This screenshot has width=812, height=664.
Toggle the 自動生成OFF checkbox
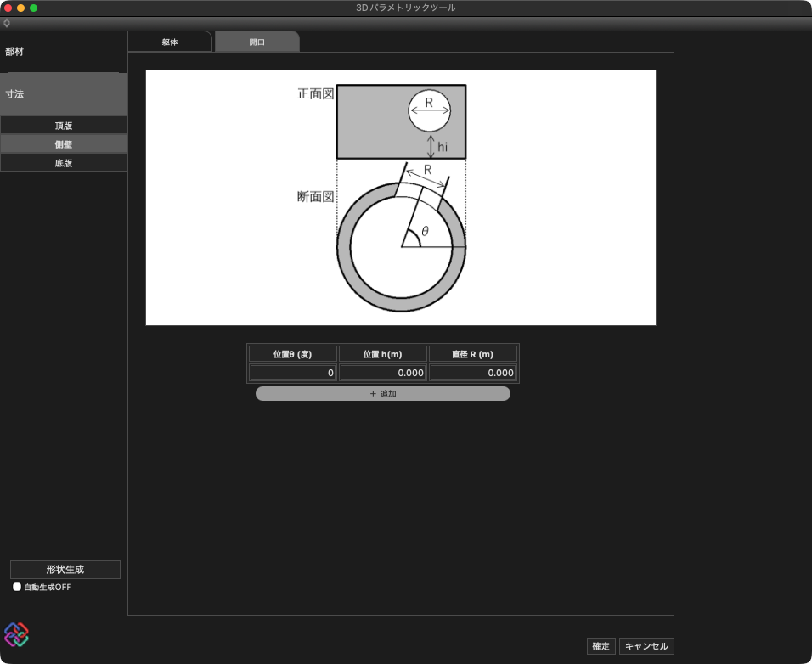(x=17, y=587)
